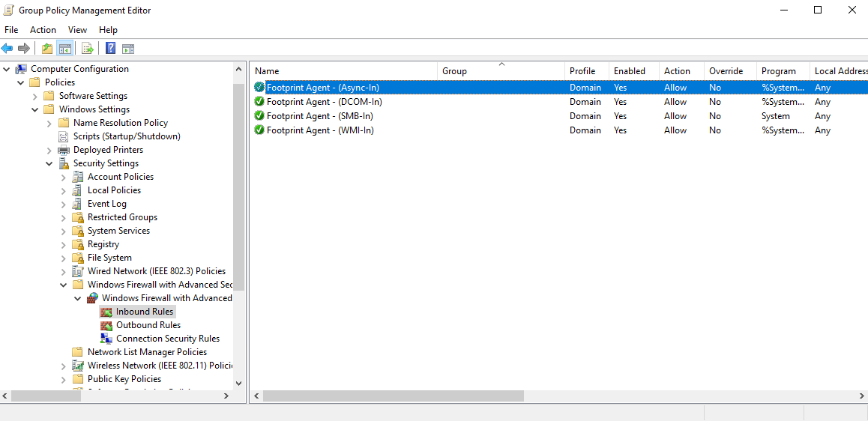868x421 pixels.
Task: Select Network List Manager Policies tree item
Action: point(147,352)
